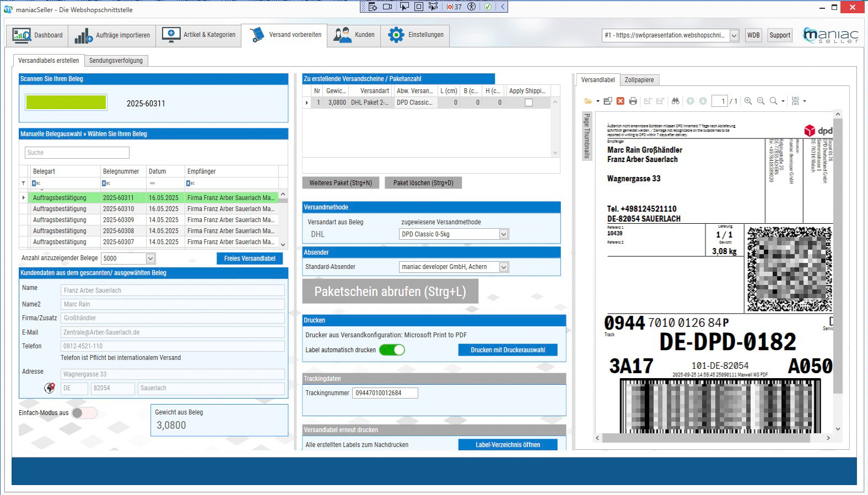This screenshot has width=868, height=495.
Task: Click the green scan status color bar
Action: tap(66, 103)
